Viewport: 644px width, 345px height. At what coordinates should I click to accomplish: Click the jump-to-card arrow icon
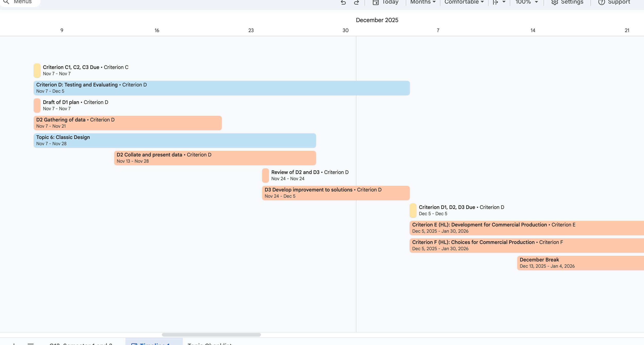click(x=495, y=2)
